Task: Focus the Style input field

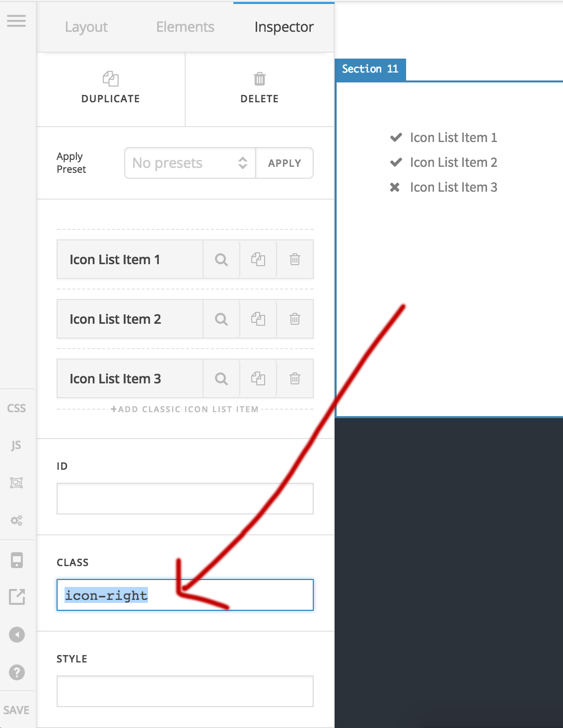Action: (x=185, y=691)
